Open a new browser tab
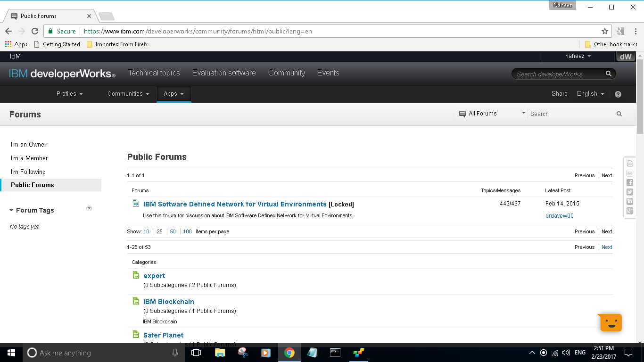Viewport: 644px width, 362px height. coord(107,16)
